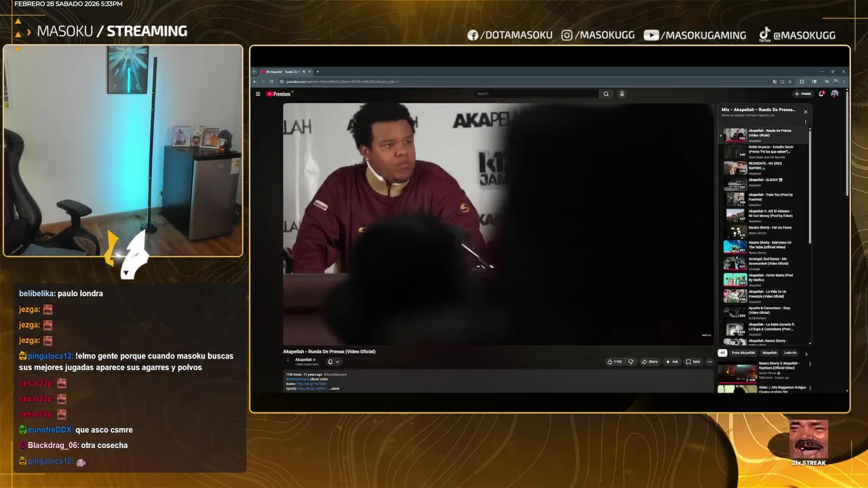Viewport: 868px width, 488px height.
Task: Play RESIDENTE - NO ERES RAPERO from playlist
Action: coord(763,167)
